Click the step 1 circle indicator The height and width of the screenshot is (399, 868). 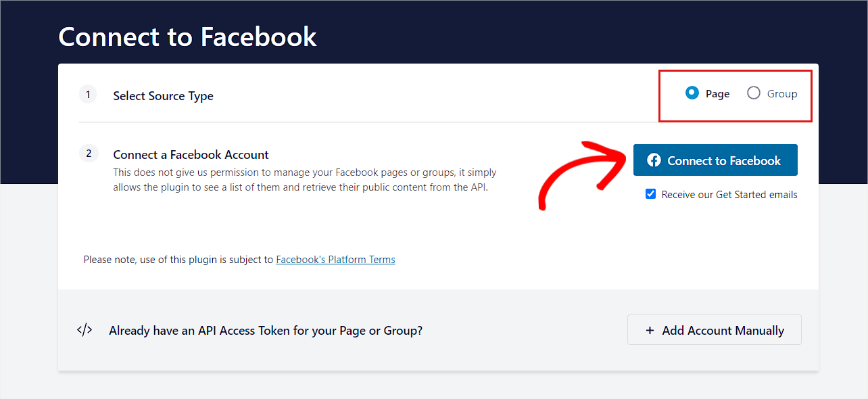pos(88,94)
